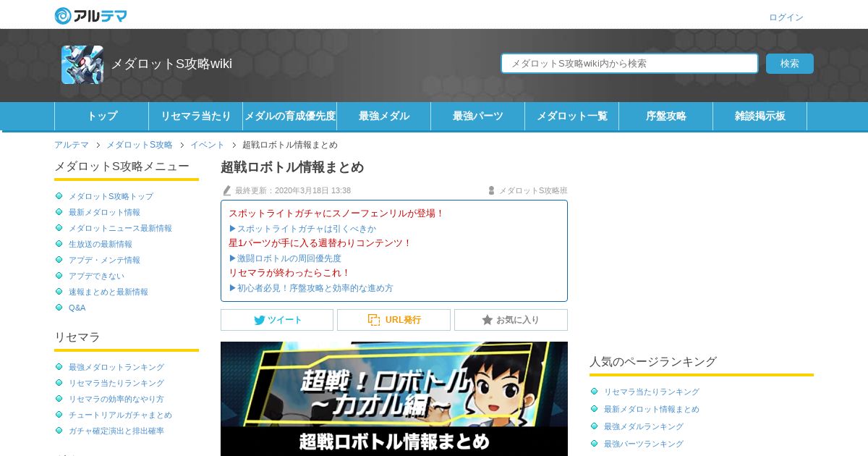Open メダロットニュース最新情報 link
Screen dimensions: 868x456
click(120, 228)
